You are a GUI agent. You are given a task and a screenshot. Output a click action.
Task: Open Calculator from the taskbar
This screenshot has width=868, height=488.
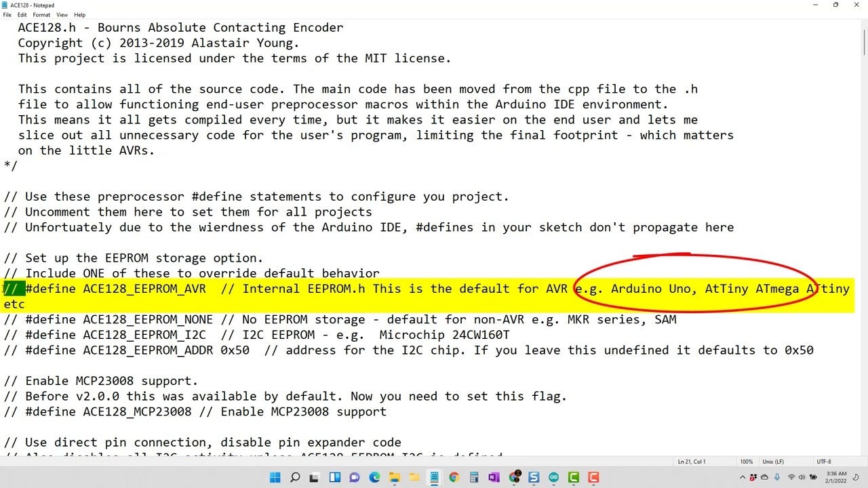pos(474,478)
